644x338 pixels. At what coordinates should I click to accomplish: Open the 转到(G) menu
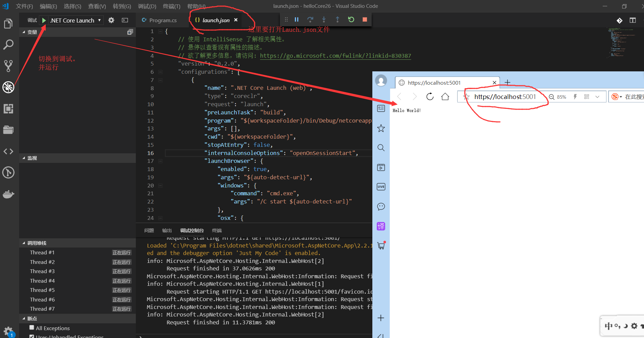(x=122, y=6)
